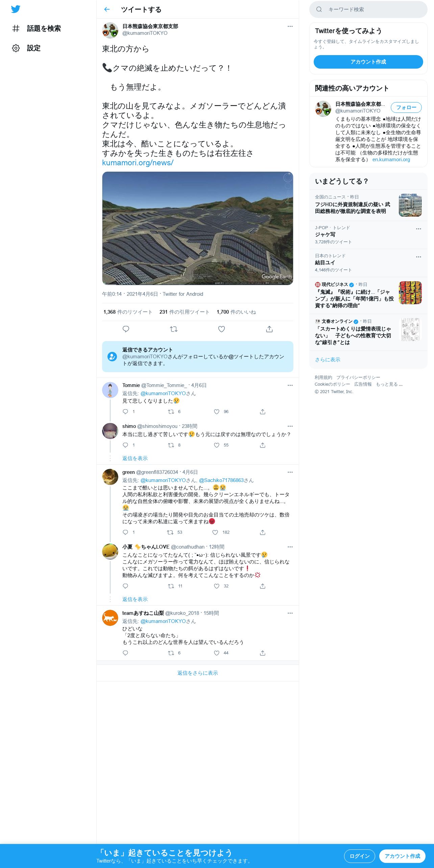Viewport: 434px width, 868px height.
Task: Open more options on shimo's reply
Action: point(290,426)
